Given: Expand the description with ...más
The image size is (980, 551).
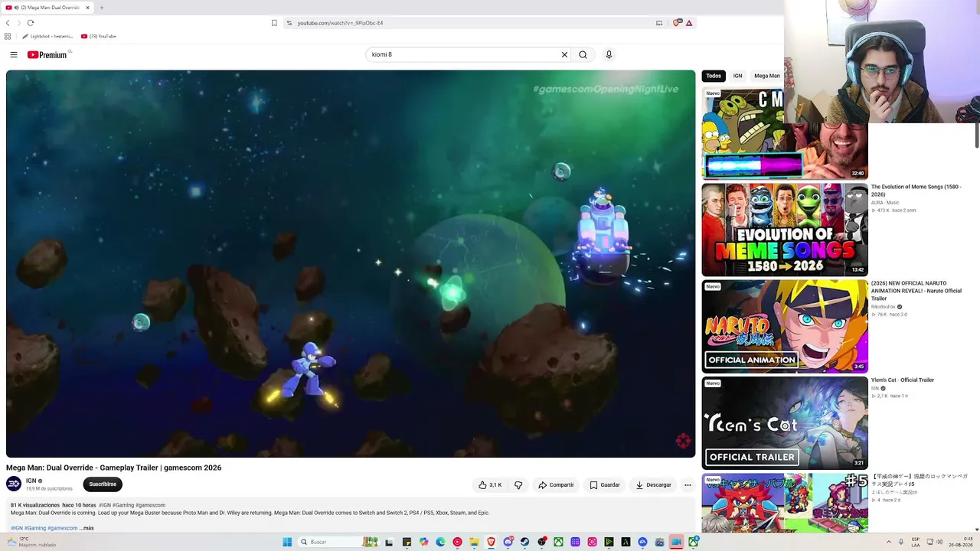Looking at the screenshot, I should tap(87, 528).
